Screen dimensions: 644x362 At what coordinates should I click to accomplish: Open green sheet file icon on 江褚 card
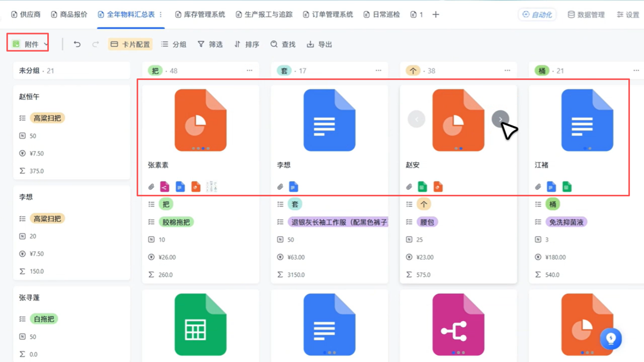coord(567,187)
